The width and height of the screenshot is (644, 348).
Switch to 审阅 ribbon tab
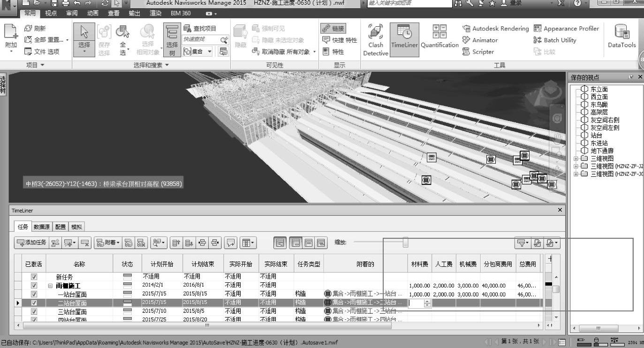click(x=72, y=14)
